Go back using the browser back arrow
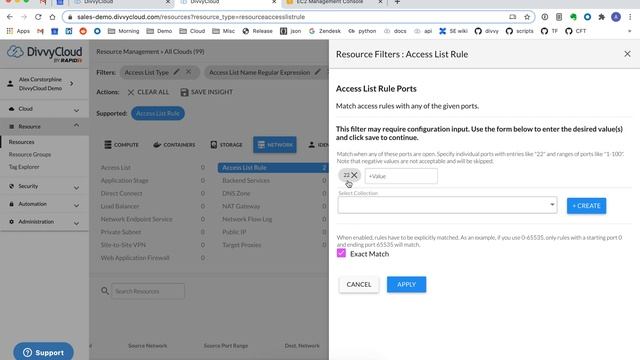Viewport: 640px width, 360px height. 10,17
